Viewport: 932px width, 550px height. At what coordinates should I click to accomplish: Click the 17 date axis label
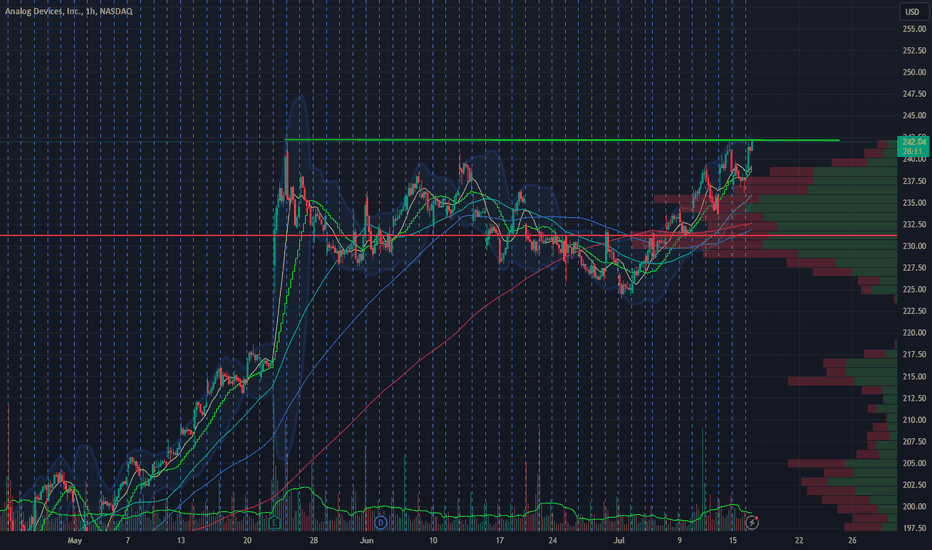tap(500, 540)
